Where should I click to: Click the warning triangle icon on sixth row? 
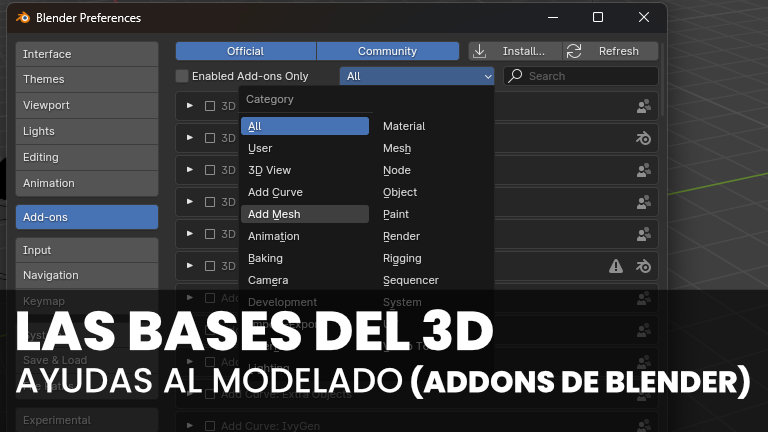616,266
